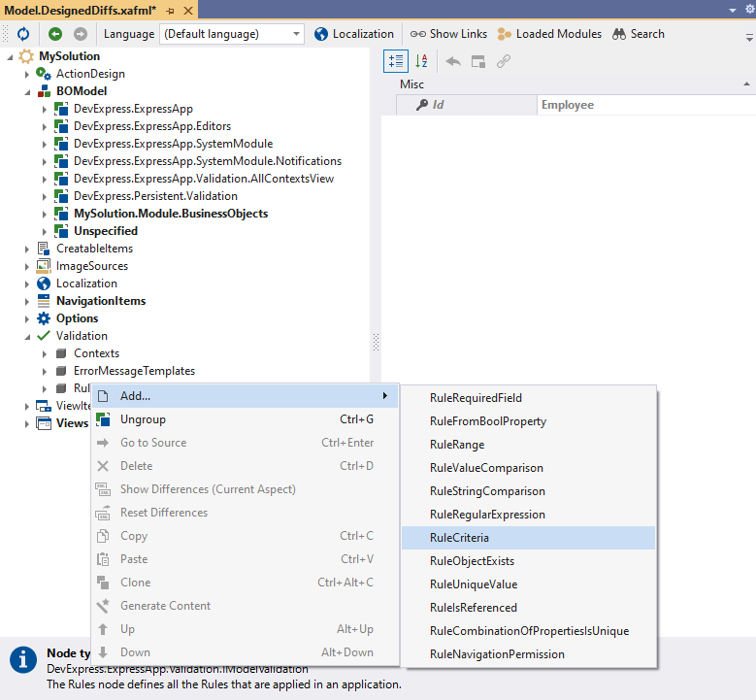Expand the DevExpress.ExpressApp.Editors node arrow
756x700 pixels.
(x=45, y=127)
